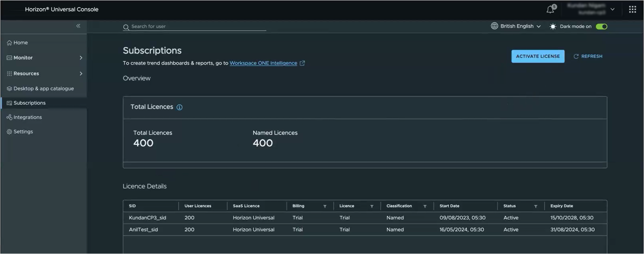Image resolution: width=644 pixels, height=254 pixels.
Task: Click expiry date 31/08/2024, 05:30
Action: tap(572, 229)
